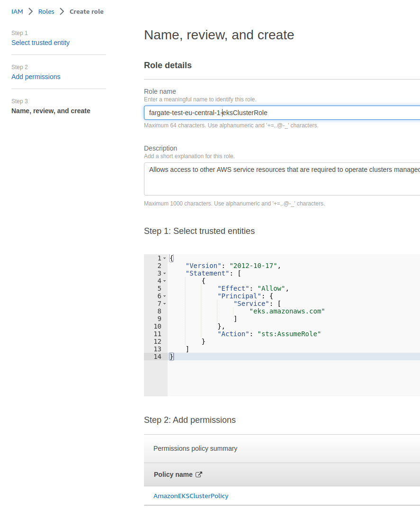Go to Step 2 Add permissions
This screenshot has height=518, width=420.
tap(36, 77)
